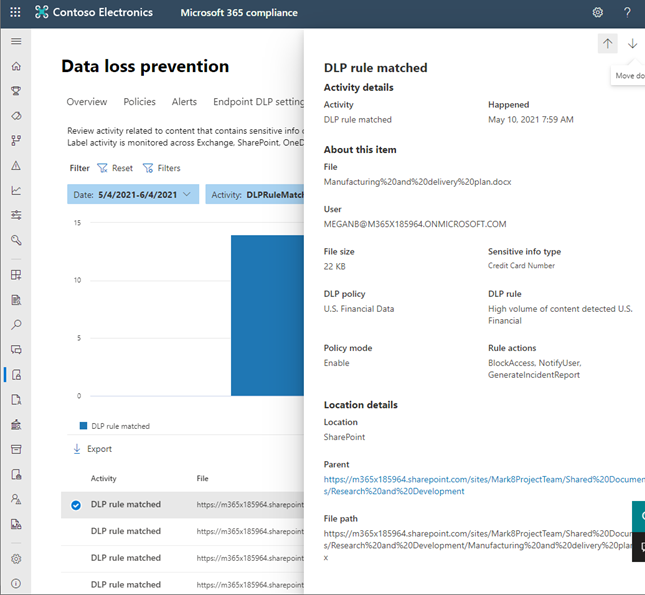Open Data connectors branch icon
The width and height of the screenshot is (645, 595).
(16, 141)
